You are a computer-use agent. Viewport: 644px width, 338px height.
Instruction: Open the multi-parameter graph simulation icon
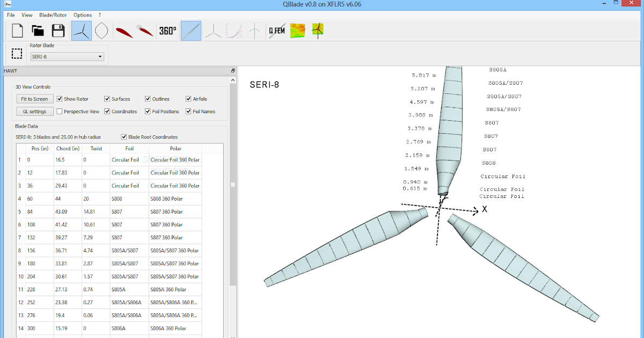point(235,31)
